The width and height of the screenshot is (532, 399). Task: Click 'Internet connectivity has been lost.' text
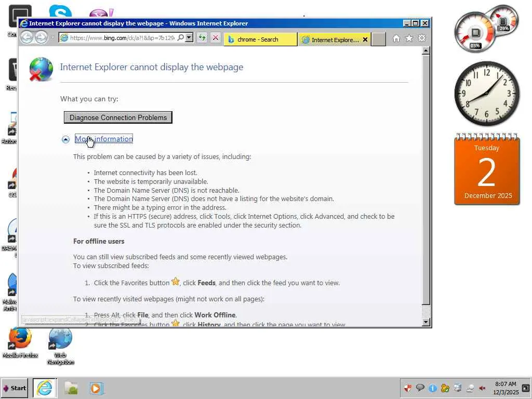point(145,172)
